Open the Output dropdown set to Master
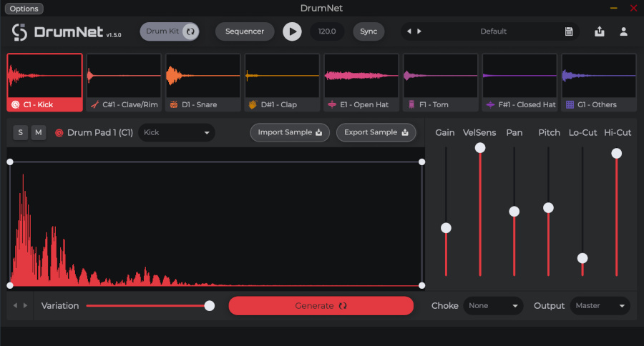This screenshot has height=346, width=644. [600, 305]
